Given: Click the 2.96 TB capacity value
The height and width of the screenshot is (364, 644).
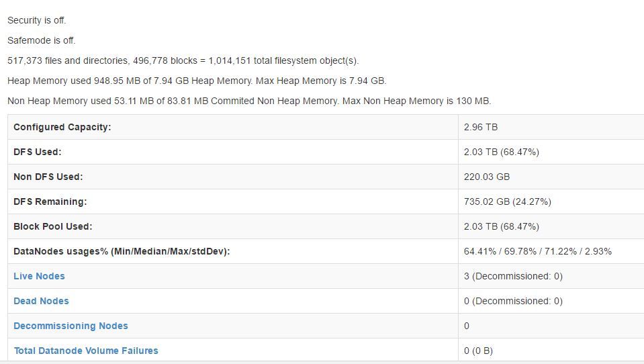Looking at the screenshot, I should coord(481,127).
